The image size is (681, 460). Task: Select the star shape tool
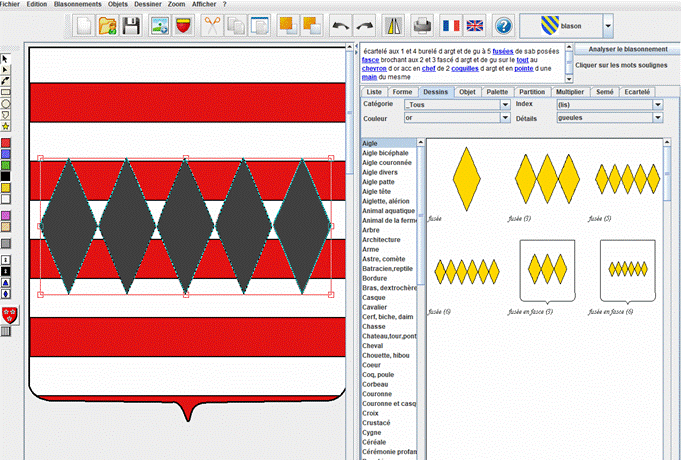(6, 127)
